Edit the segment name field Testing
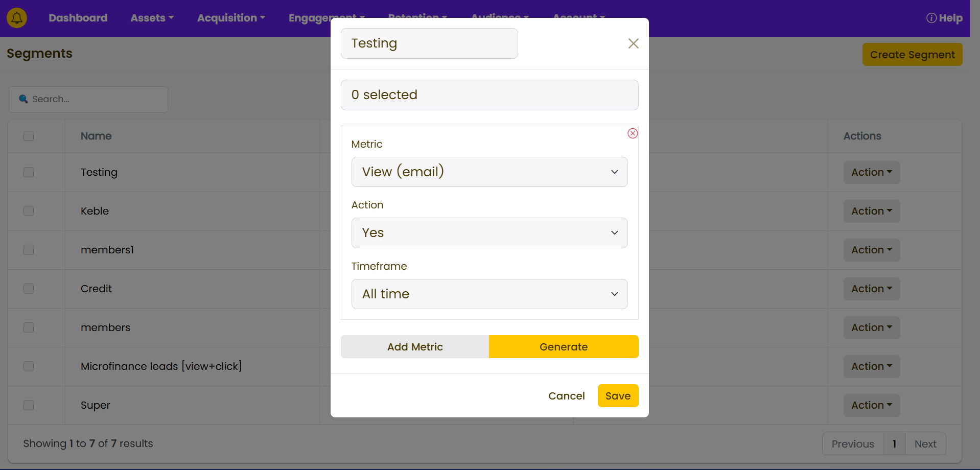The height and width of the screenshot is (470, 980). click(429, 43)
